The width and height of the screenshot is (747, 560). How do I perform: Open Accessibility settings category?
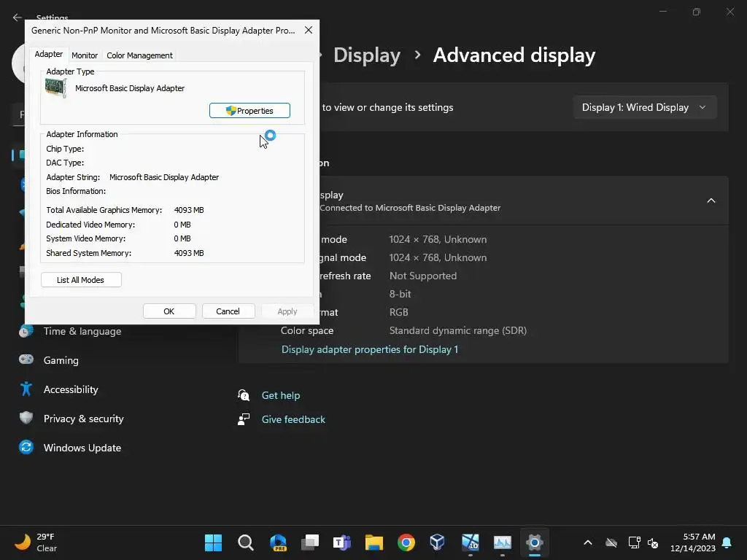(x=71, y=389)
